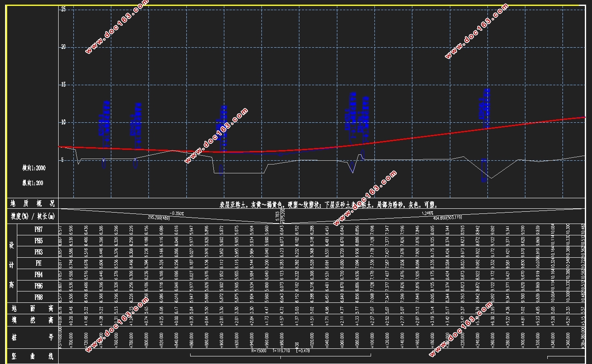The height and width of the screenshot is (364, 592).
Task: Select the 横向1:2000 scale note
Action: pyautogui.click(x=34, y=168)
